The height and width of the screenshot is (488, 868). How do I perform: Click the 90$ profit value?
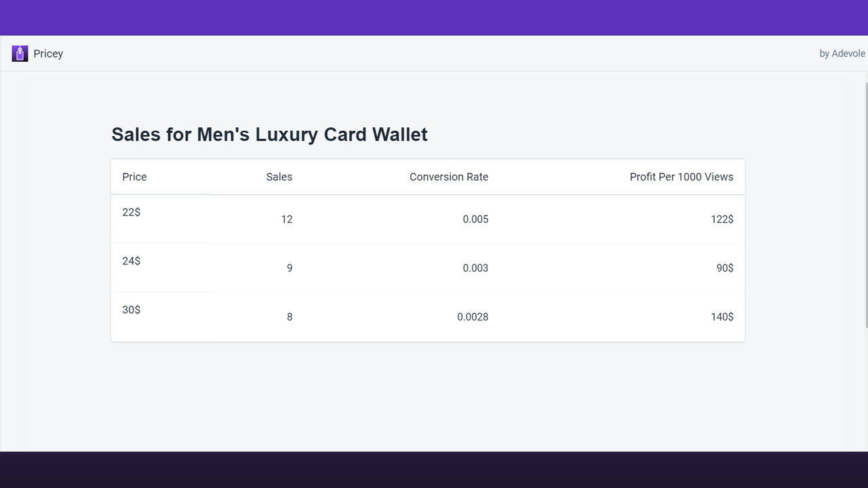click(x=724, y=268)
